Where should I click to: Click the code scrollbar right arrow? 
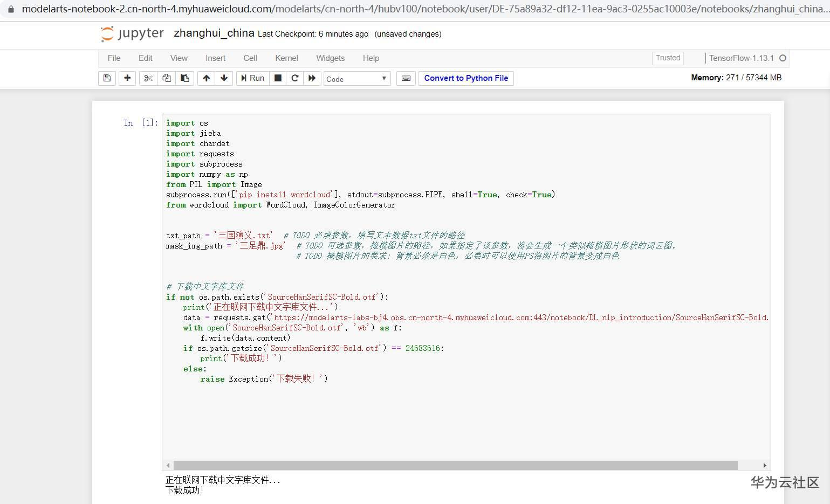point(765,465)
